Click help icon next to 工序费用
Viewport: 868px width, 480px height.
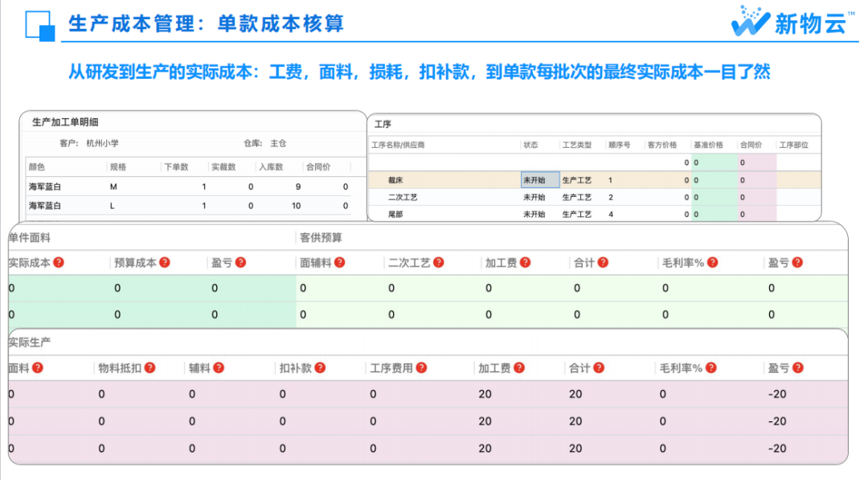pos(420,367)
